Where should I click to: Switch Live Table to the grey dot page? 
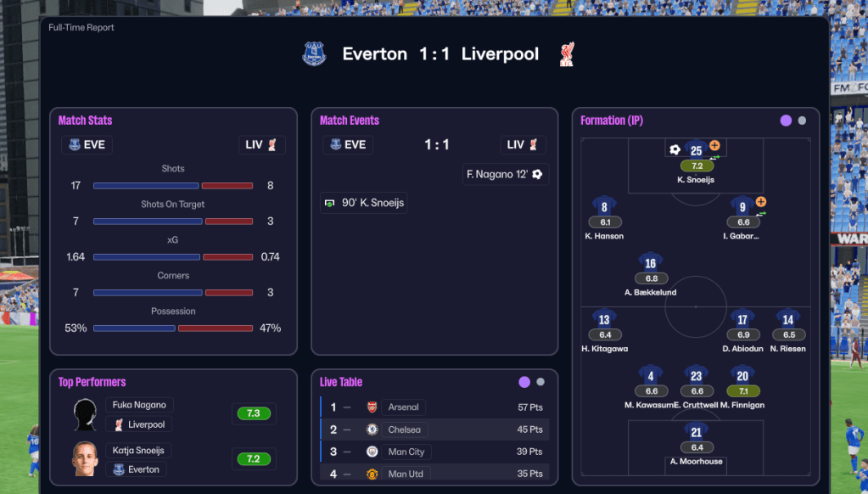coord(540,382)
